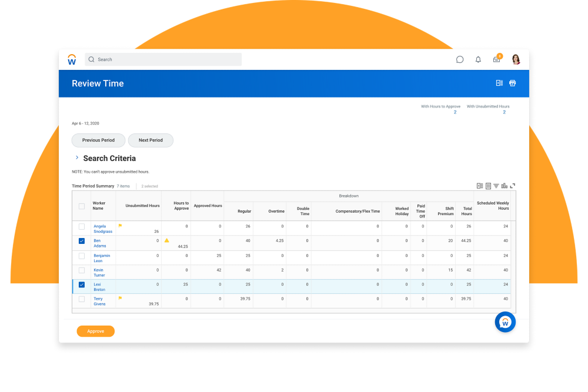
Task: Expand the Search Criteria section
Action: coord(76,158)
